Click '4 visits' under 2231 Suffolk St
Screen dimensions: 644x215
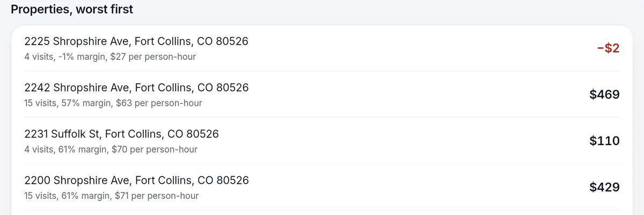38,149
